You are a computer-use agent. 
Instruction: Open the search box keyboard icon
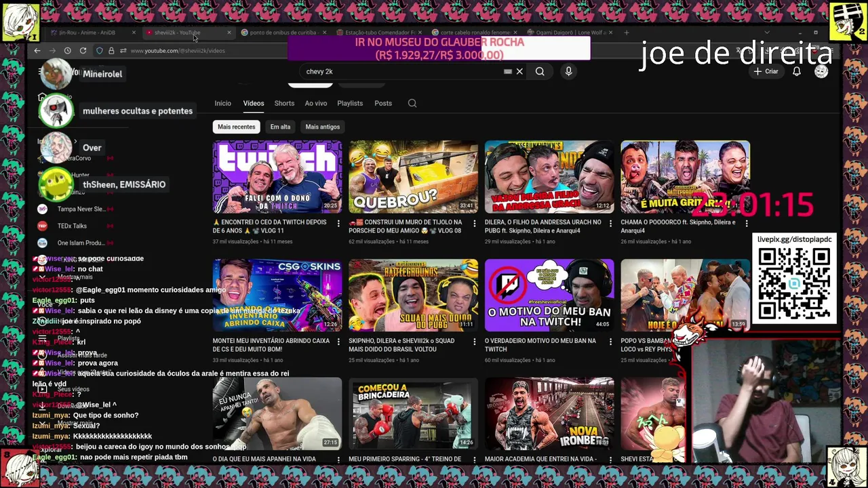(507, 71)
